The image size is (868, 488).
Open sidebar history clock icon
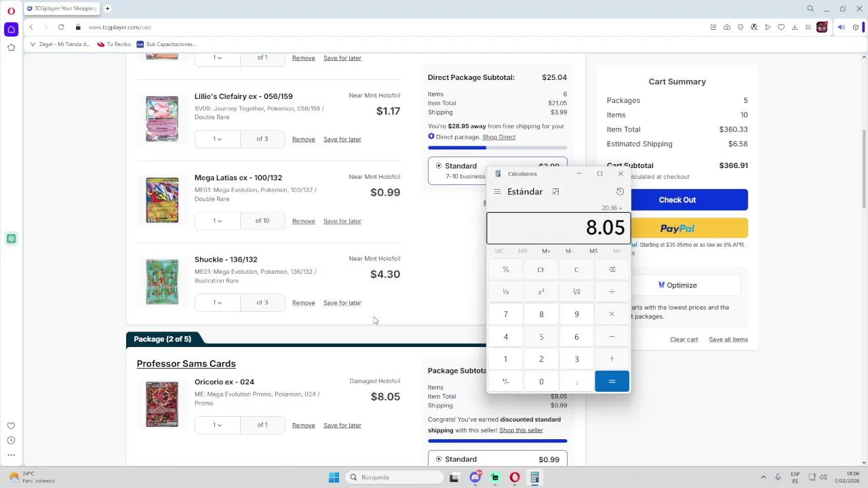[x=11, y=441]
